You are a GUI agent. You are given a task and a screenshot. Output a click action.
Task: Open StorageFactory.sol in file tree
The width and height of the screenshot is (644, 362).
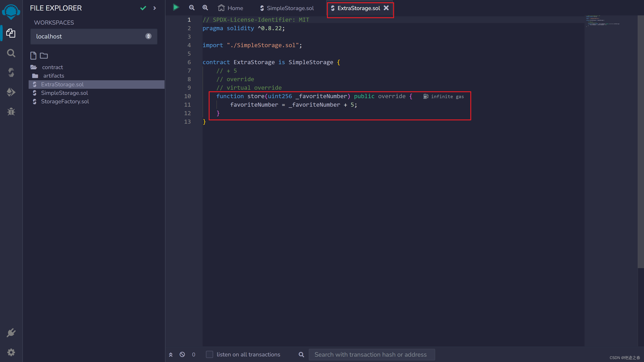coord(65,102)
